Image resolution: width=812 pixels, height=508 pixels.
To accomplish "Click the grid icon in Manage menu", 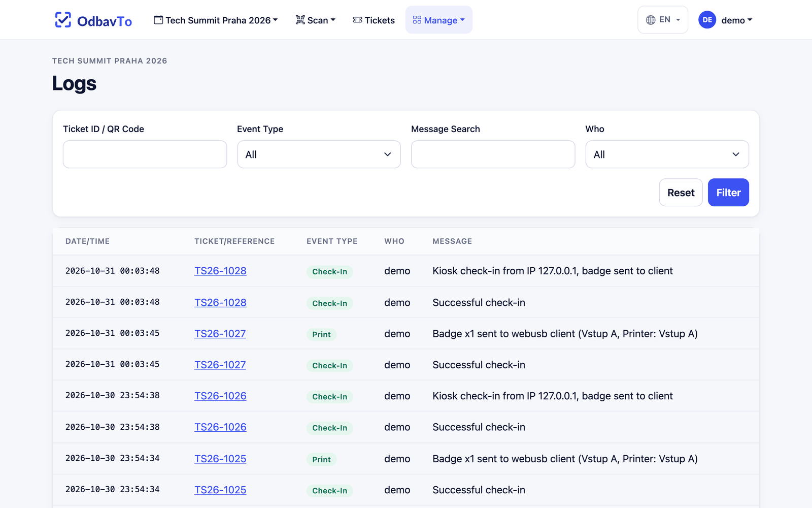I will 417,20.
